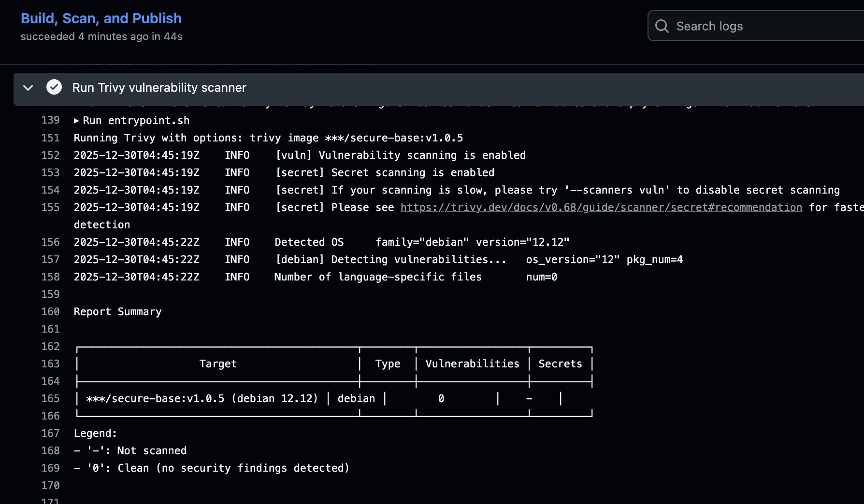Click the succeeded 4 minutes ago status text

coord(101,36)
